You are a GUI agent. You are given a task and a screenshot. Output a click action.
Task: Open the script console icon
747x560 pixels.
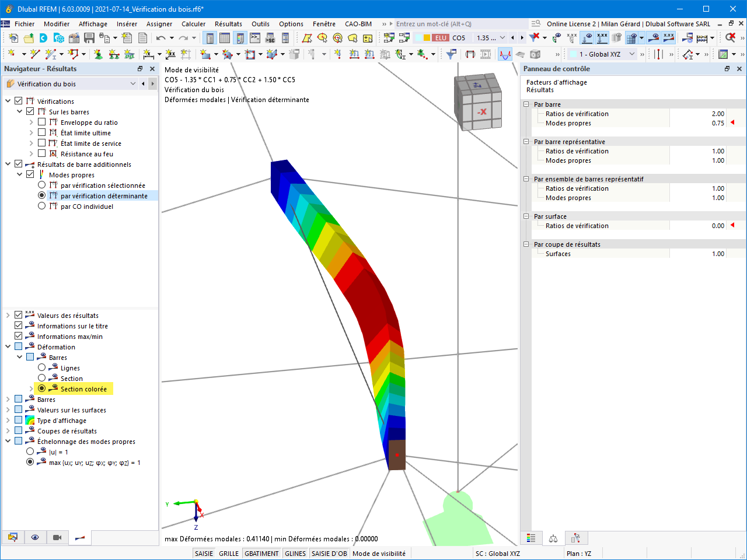pyautogui.click(x=255, y=38)
